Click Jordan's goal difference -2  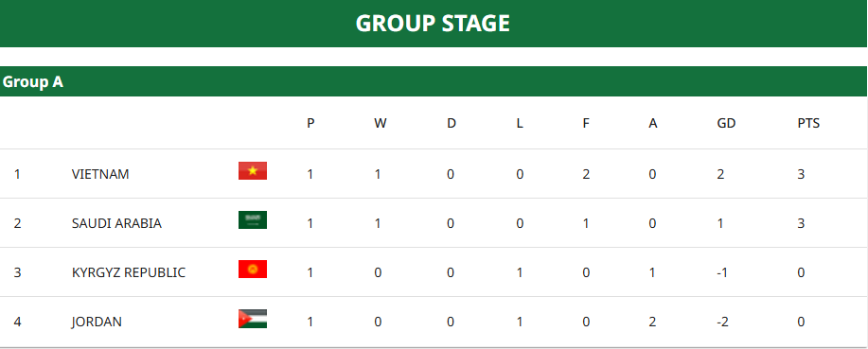722,322
